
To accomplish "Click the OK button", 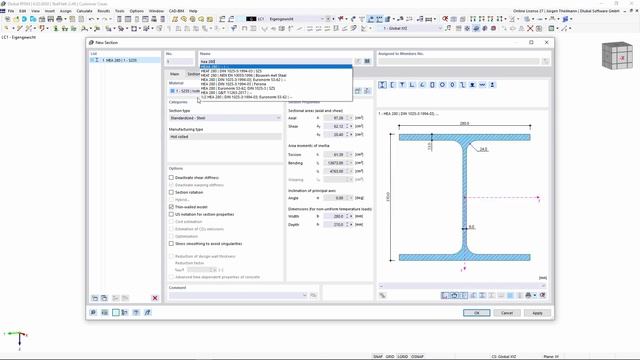I will [477, 313].
